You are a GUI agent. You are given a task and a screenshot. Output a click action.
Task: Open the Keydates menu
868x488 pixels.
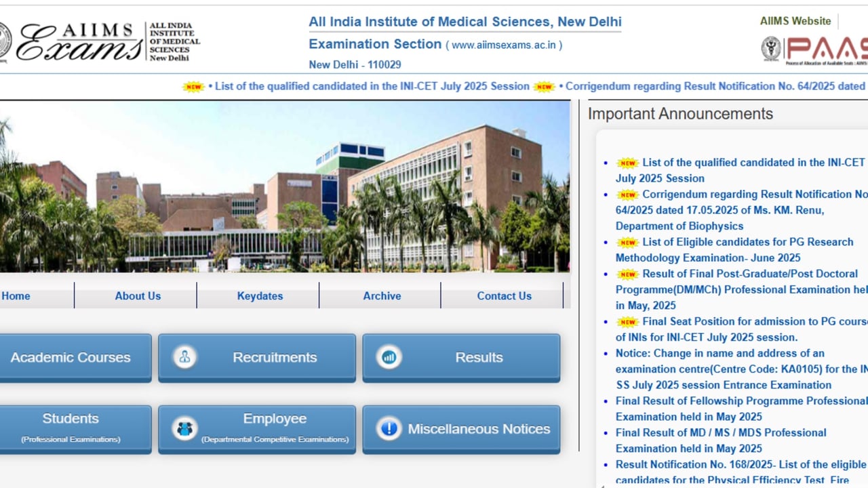pyautogui.click(x=260, y=296)
